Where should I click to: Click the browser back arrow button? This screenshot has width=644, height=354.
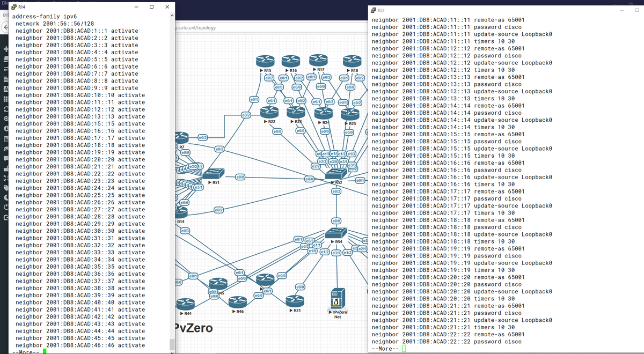(5, 26)
